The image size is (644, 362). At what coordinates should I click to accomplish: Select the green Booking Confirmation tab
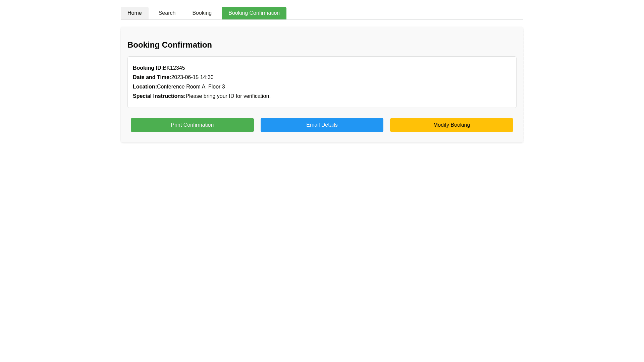pos(254,13)
